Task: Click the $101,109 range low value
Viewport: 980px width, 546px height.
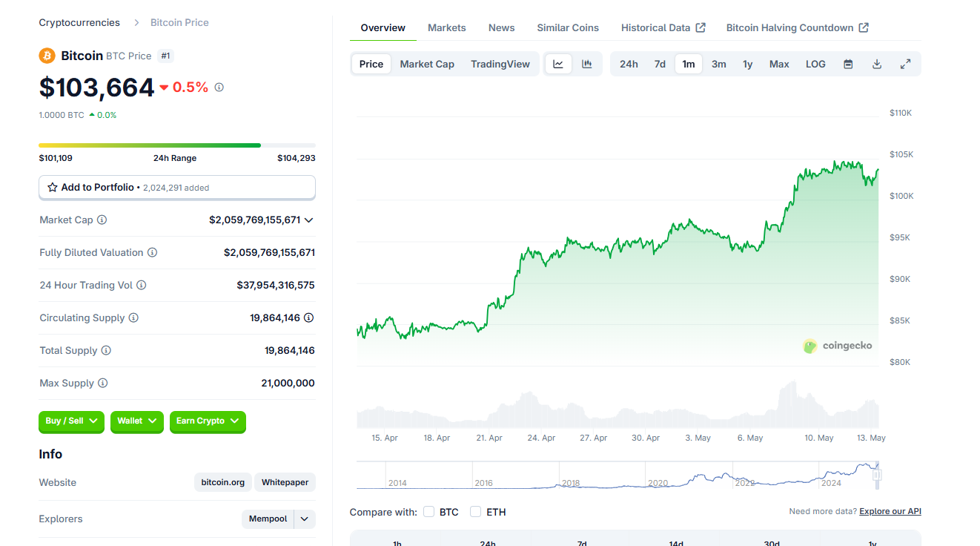Action: (x=56, y=158)
